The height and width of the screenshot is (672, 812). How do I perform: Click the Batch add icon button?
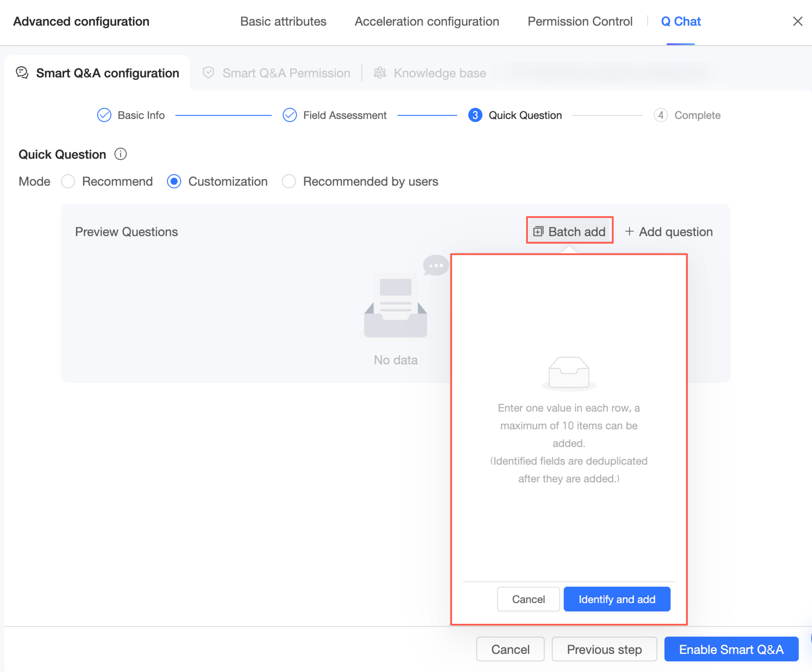(538, 231)
